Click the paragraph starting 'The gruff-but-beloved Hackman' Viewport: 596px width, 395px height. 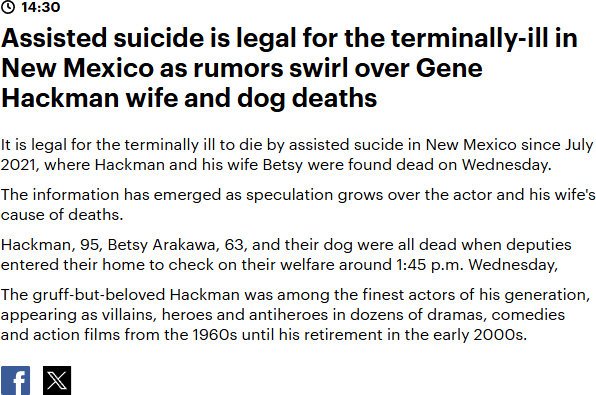coord(295,315)
